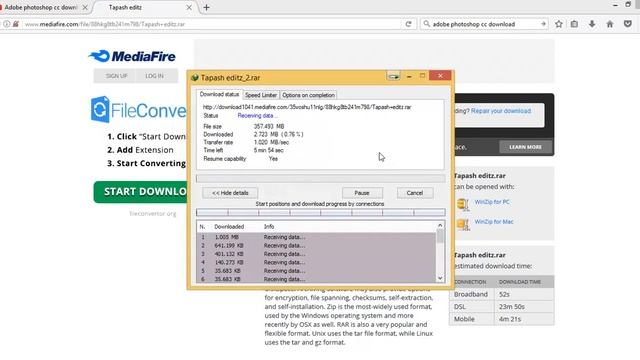Go to the browser home page icon
Screen dimensions: 640x360
click(610, 24)
